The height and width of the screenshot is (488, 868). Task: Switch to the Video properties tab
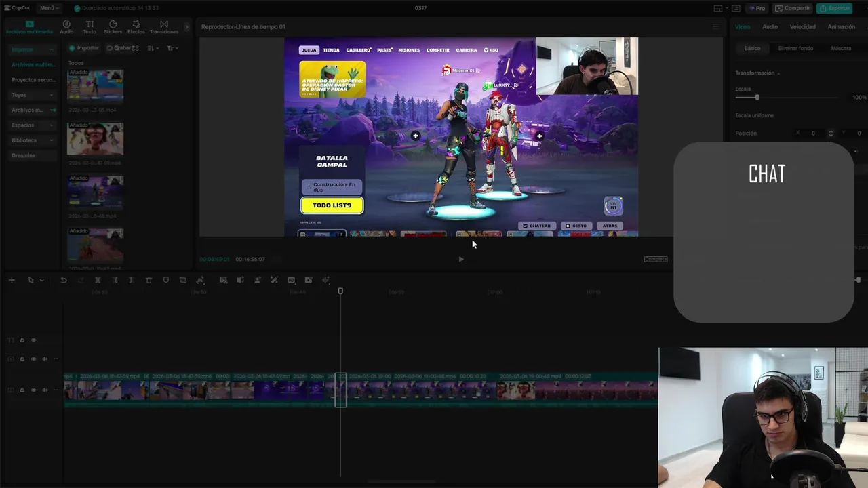(743, 27)
